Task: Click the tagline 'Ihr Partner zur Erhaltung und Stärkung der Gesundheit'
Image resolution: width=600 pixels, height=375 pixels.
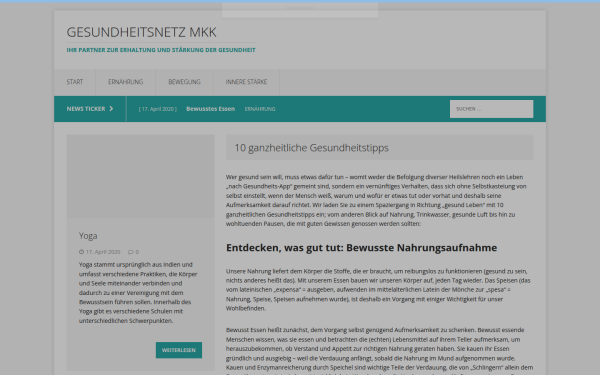Action: click(161, 50)
